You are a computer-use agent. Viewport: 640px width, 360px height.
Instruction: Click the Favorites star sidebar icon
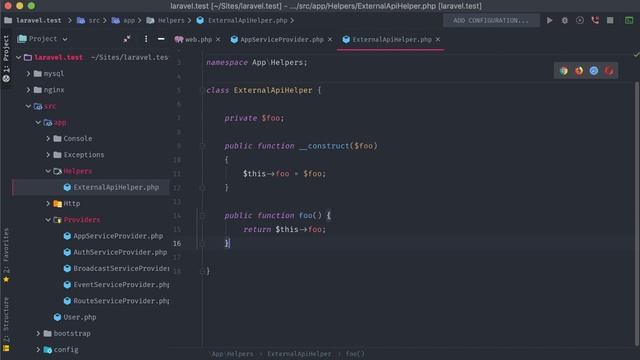click(x=6, y=280)
